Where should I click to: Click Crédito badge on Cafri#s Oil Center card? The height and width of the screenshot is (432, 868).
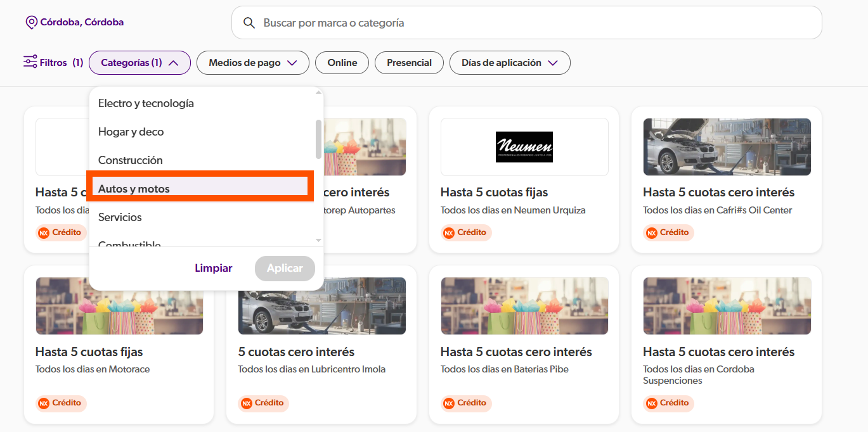coord(668,232)
